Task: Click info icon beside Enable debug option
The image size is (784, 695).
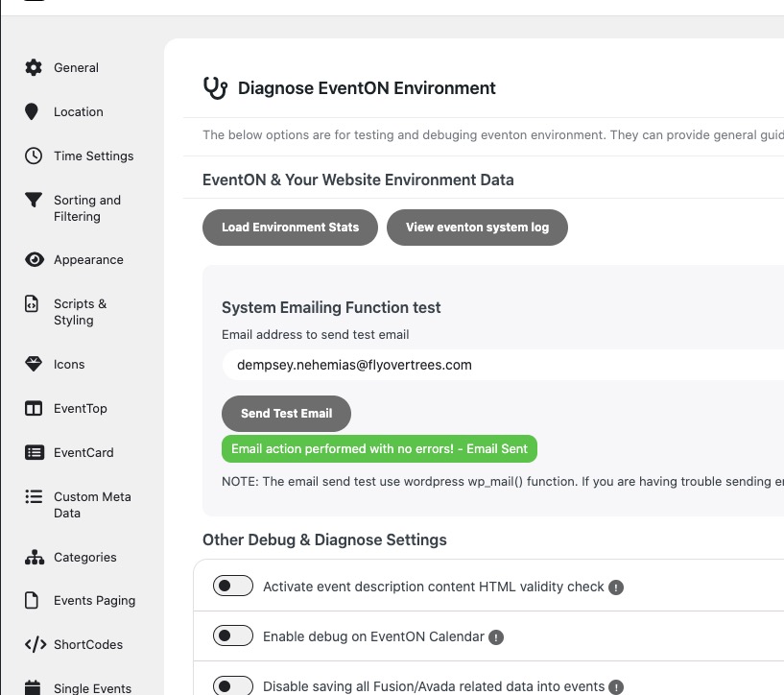Action: pos(496,636)
